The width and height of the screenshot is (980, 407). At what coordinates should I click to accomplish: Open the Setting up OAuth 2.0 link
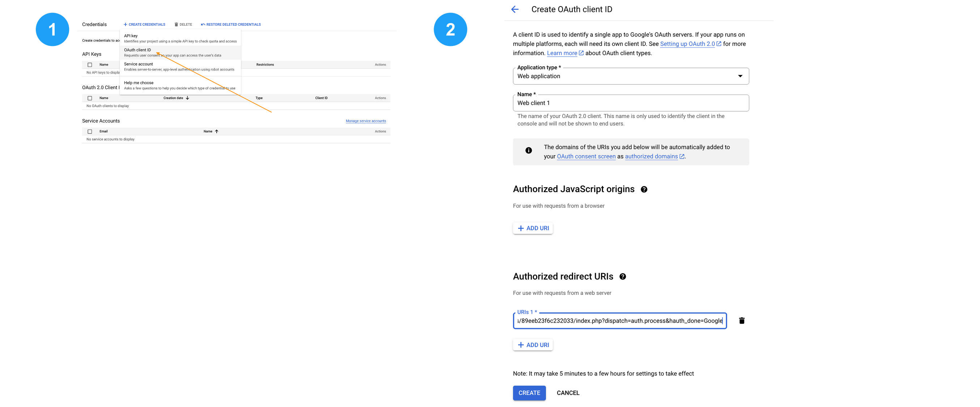coord(690,44)
